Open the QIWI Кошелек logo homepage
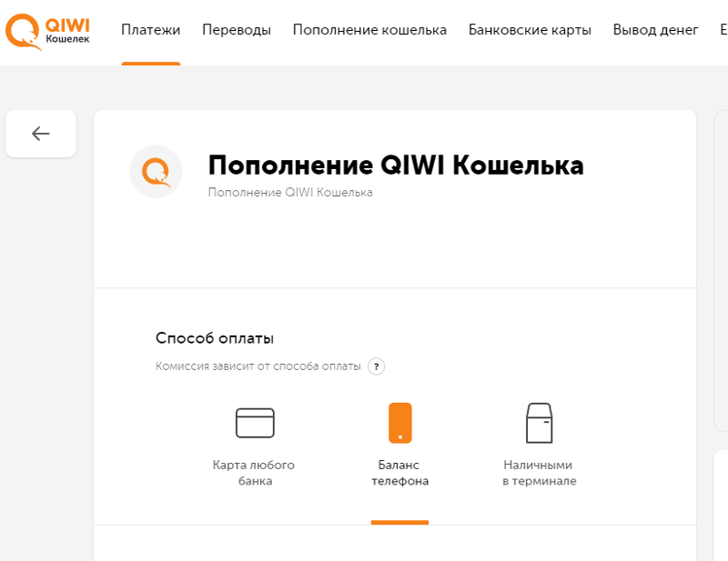728x561 pixels. click(47, 32)
